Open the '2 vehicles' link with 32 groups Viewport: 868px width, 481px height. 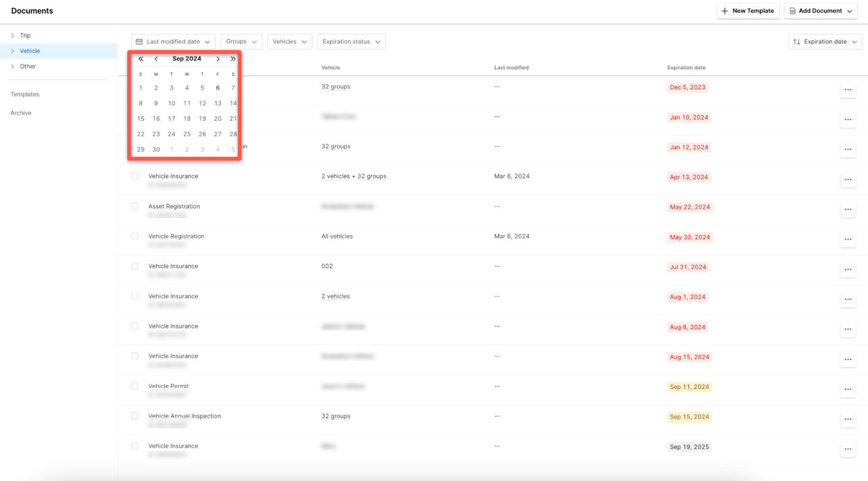click(336, 176)
